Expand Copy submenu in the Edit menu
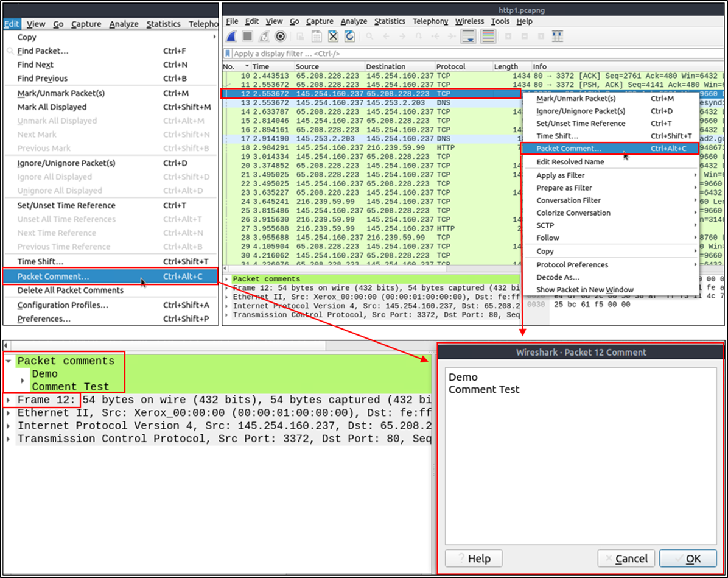 coord(111,37)
